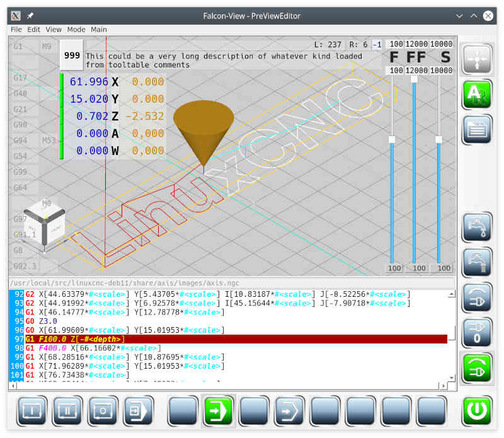
Task: Start spindle counter-clockwise plug button
Action: (x=477, y=297)
